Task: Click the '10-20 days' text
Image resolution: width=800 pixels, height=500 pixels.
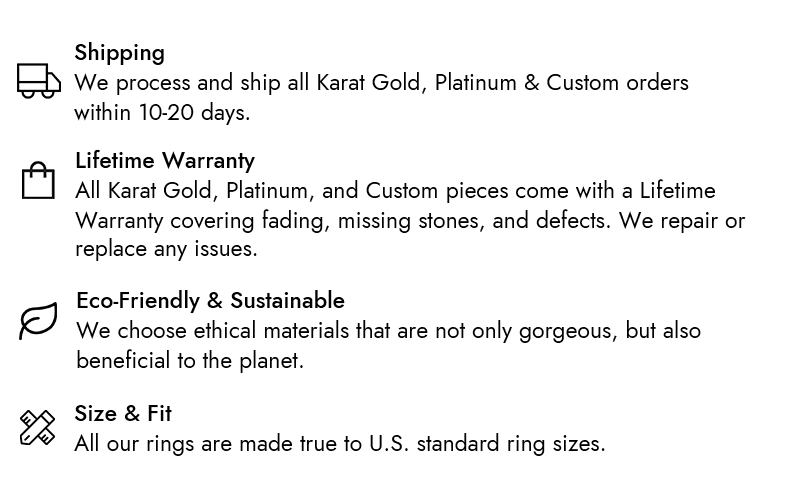Action: [x=195, y=112]
